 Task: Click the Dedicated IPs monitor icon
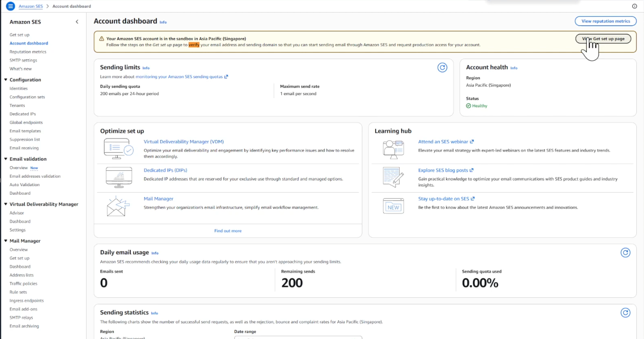click(x=119, y=177)
